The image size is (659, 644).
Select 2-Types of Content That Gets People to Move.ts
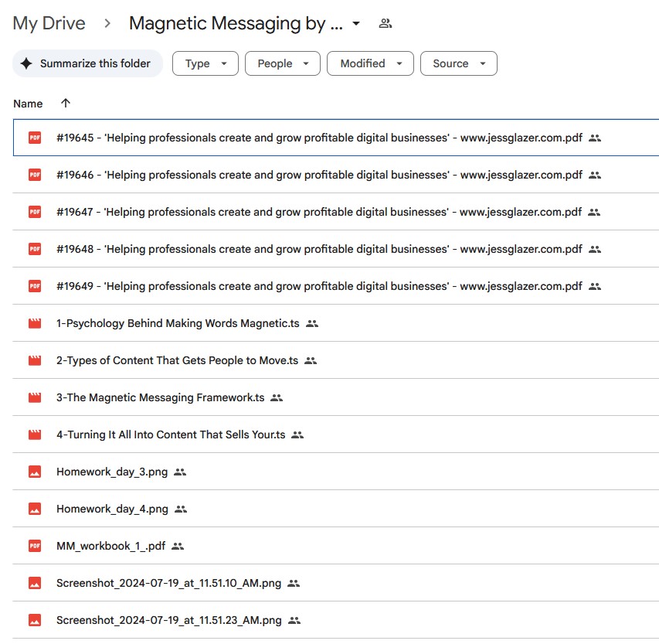pyautogui.click(x=177, y=360)
